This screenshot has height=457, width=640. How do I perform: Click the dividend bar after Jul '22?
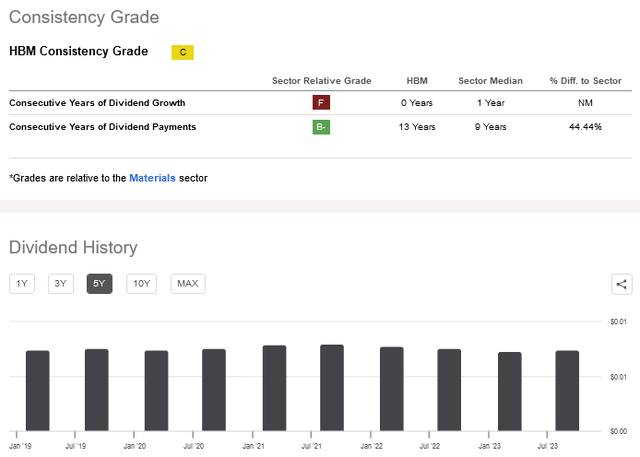pyautogui.click(x=449, y=390)
